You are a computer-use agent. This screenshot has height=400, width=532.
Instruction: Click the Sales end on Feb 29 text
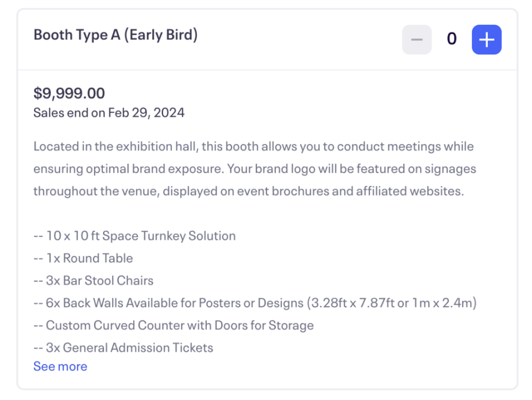[x=109, y=113]
